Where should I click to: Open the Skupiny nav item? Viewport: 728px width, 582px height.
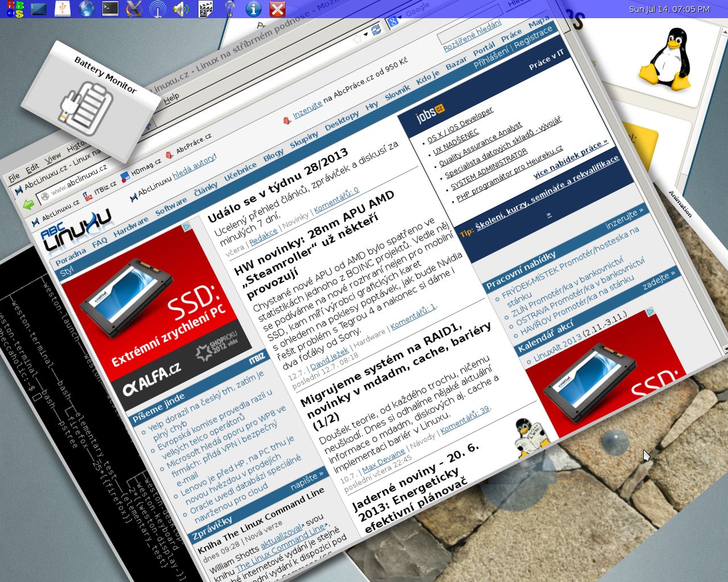(304, 140)
